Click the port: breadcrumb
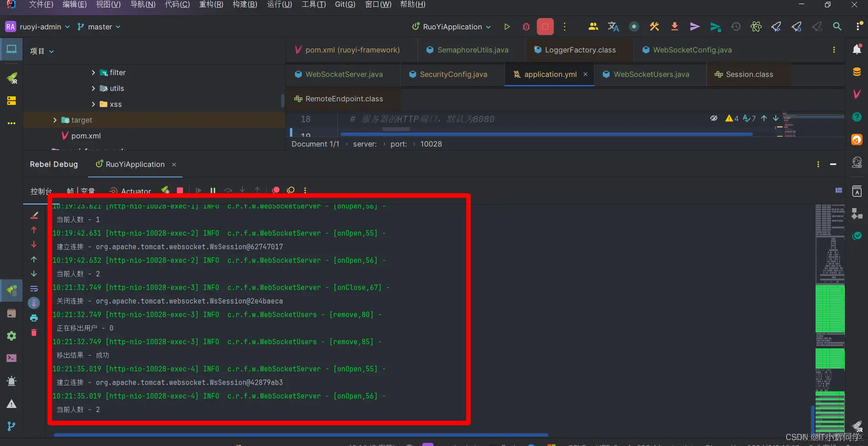The image size is (868, 446). [x=399, y=144]
